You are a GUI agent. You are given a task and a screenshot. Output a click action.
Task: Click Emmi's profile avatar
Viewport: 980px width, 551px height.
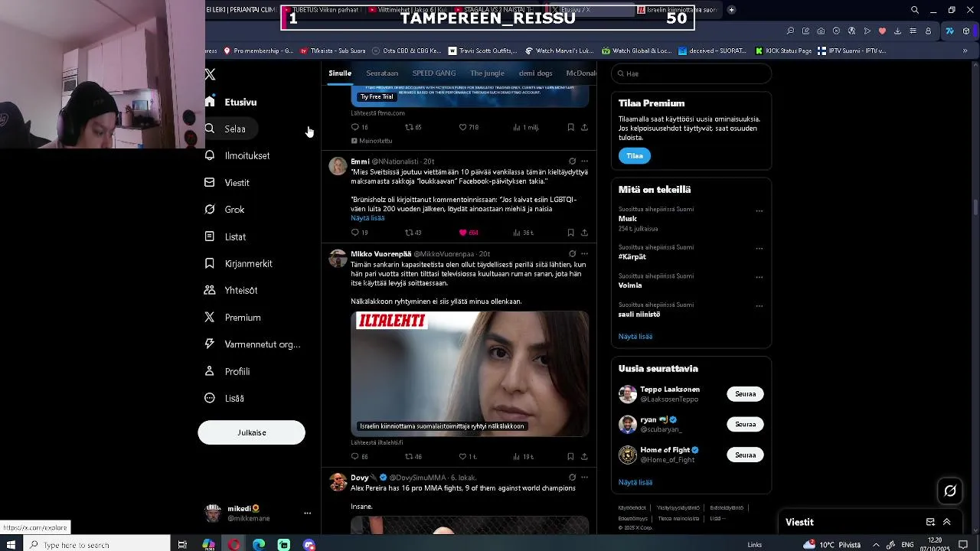coord(338,166)
